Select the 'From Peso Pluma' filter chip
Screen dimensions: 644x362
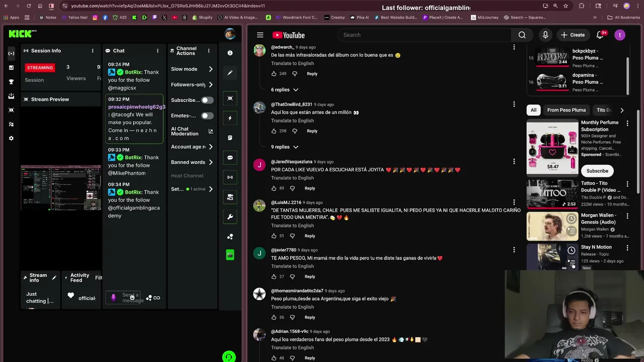coord(567,110)
